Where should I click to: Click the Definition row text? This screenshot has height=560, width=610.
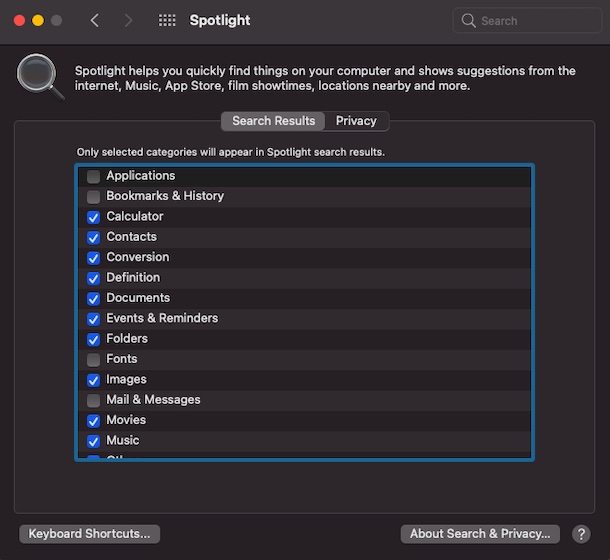(133, 277)
